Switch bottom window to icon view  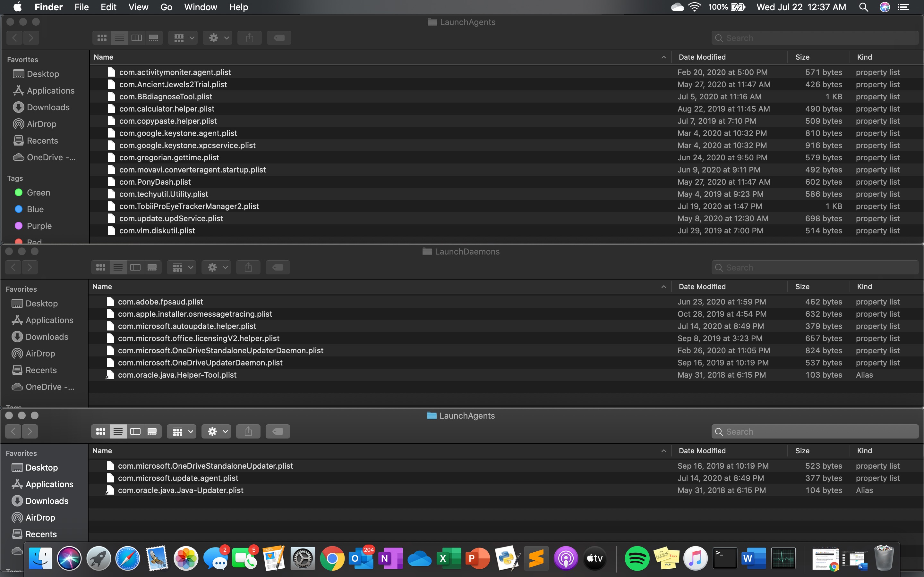coord(101,431)
